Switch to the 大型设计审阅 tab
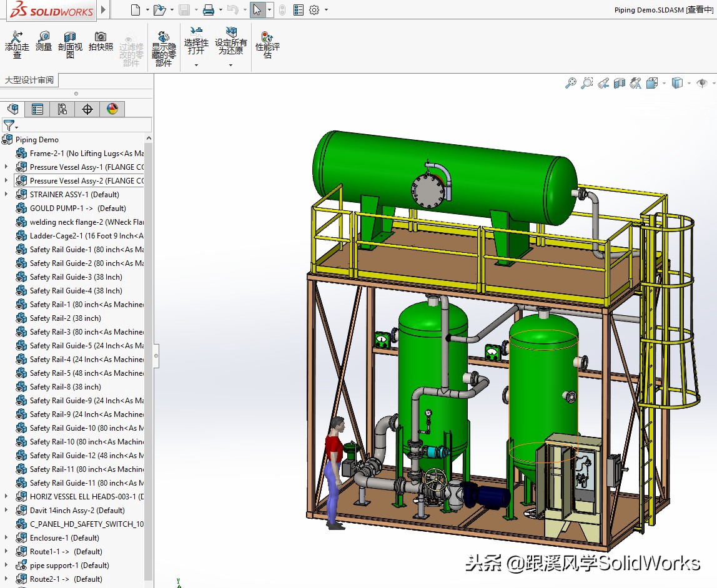This screenshot has width=717, height=588. click(x=28, y=80)
